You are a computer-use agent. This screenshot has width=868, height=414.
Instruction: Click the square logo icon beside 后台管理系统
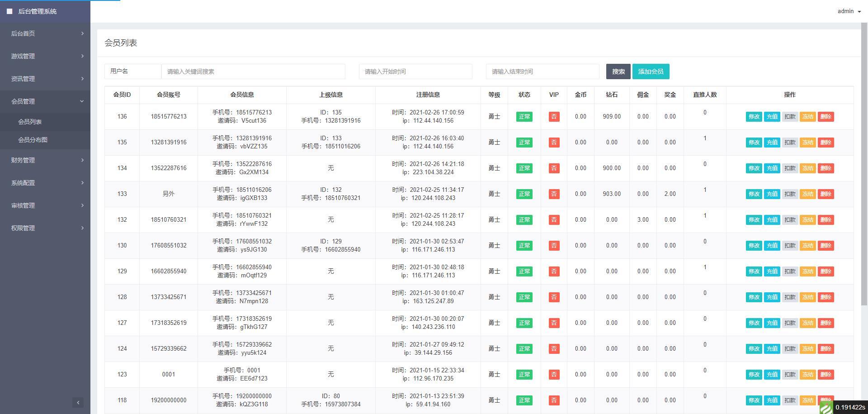9,11
